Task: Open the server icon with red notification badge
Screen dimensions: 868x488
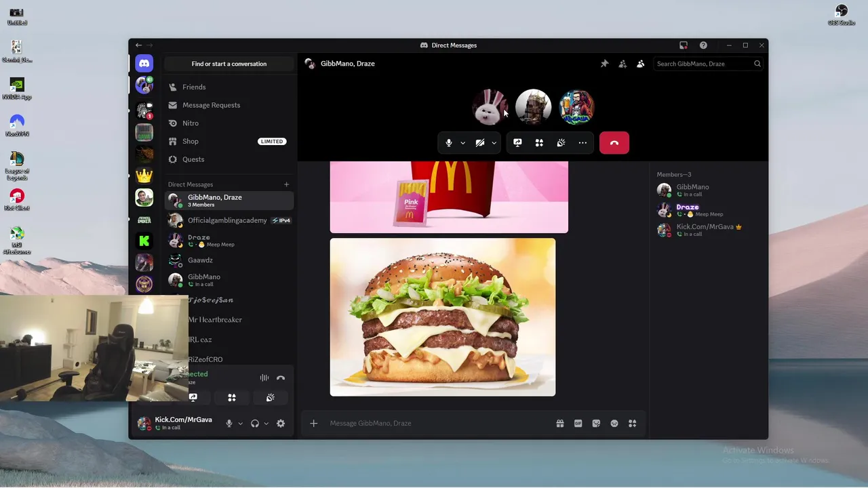Action: pyautogui.click(x=144, y=109)
